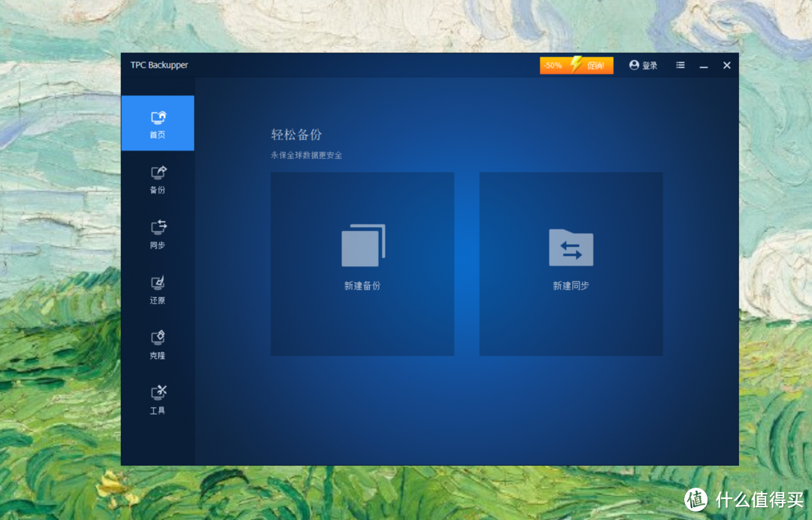The image size is (812, 520).
Task: Minimize the TPC Backupper window
Action: coord(704,65)
